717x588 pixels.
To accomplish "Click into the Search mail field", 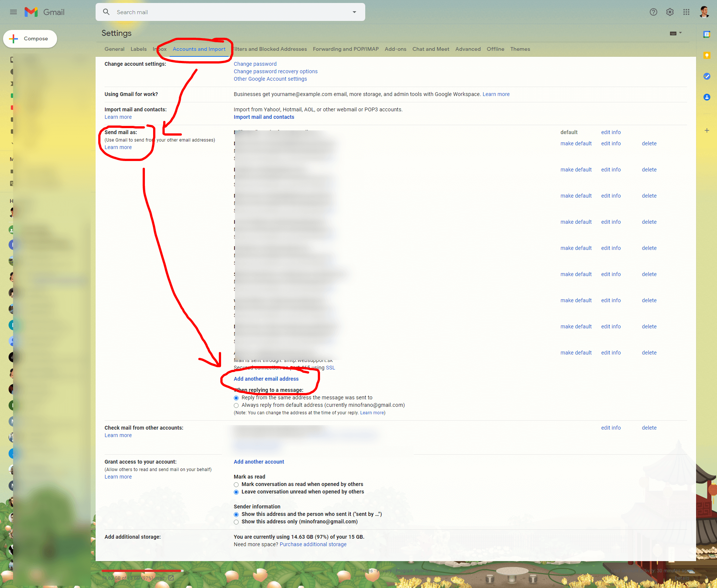I will [224, 12].
